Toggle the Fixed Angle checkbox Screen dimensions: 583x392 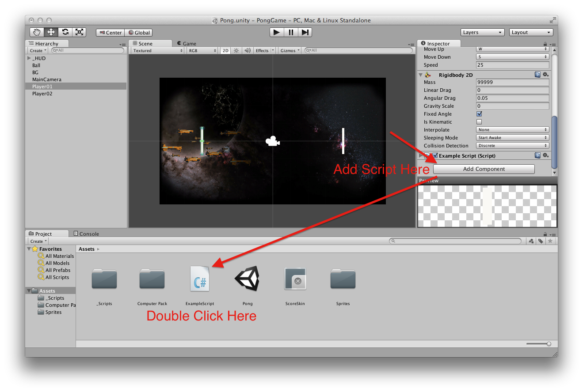[479, 114]
